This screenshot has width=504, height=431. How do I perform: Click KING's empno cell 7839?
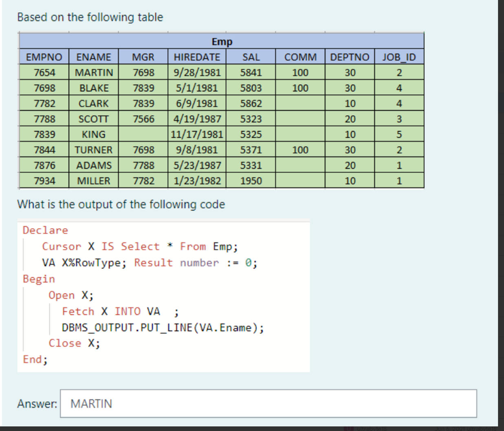click(x=44, y=134)
